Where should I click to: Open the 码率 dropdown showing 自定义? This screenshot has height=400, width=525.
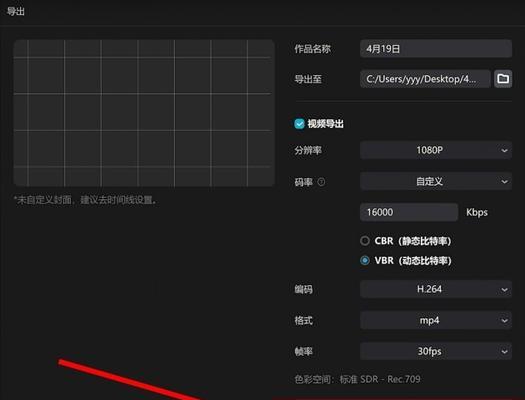pos(436,181)
